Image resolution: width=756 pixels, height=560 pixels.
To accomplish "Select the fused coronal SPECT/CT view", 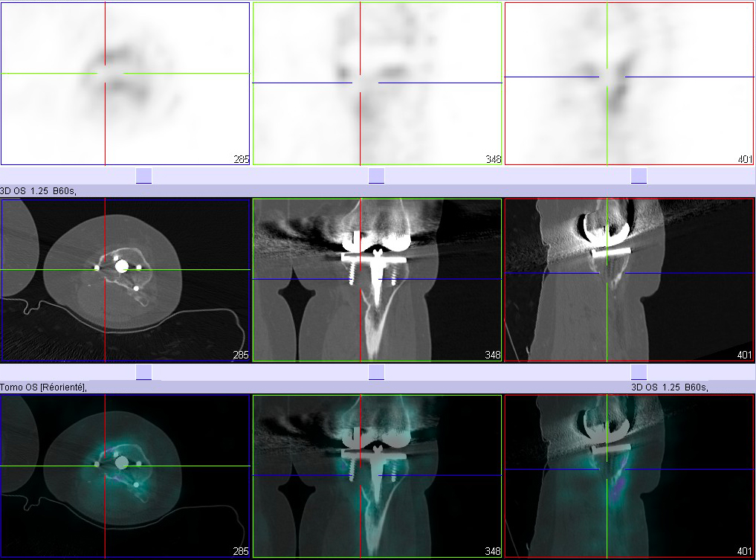I will pyautogui.click(x=377, y=476).
